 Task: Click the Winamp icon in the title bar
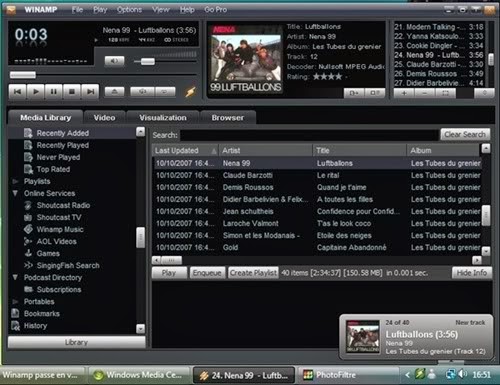(11, 10)
